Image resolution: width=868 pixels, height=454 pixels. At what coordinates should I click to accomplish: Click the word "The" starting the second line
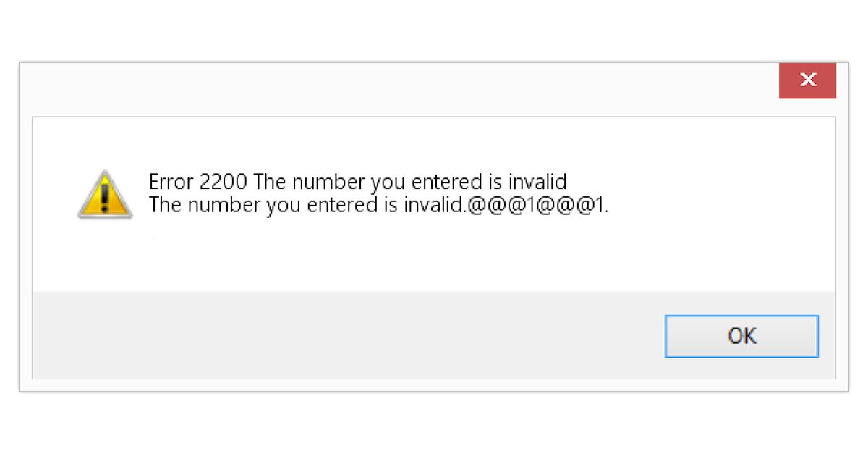[165, 206]
